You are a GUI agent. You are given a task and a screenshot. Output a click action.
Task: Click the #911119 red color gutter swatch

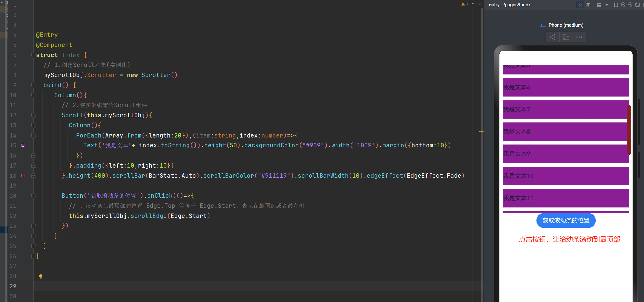[x=23, y=176]
